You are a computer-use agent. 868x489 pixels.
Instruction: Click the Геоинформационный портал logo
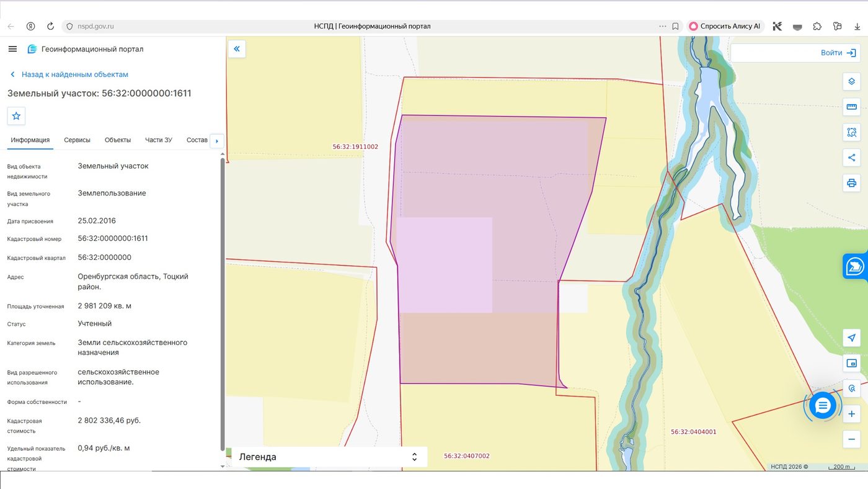pos(86,49)
